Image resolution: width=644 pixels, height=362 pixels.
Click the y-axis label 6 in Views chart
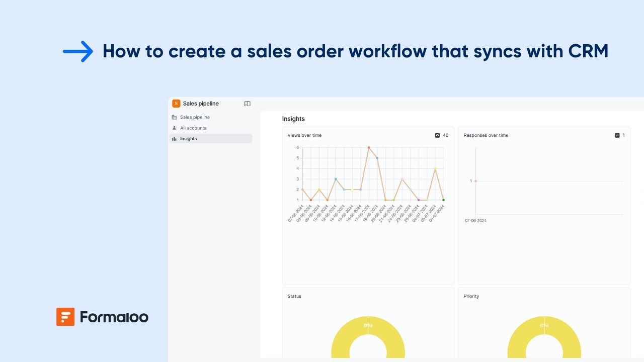(298, 147)
